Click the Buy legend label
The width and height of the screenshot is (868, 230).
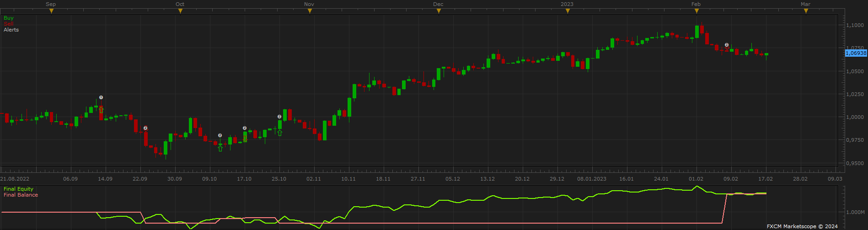pyautogui.click(x=9, y=18)
